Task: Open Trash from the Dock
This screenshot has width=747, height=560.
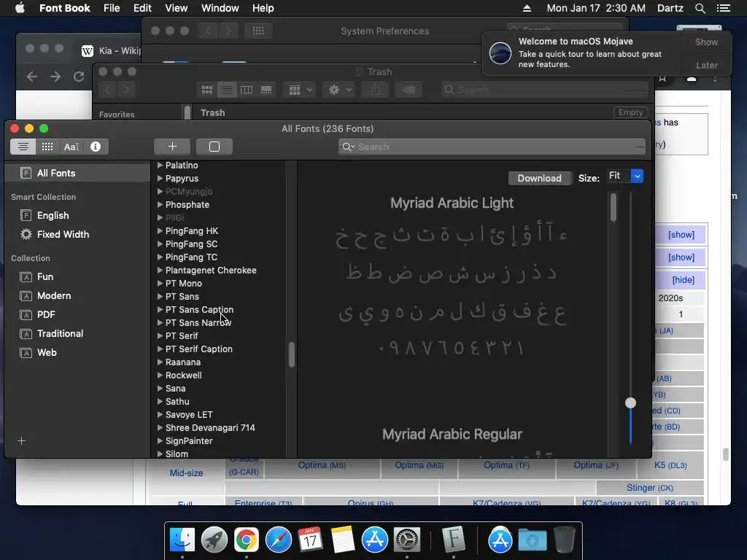Action: 565,540
